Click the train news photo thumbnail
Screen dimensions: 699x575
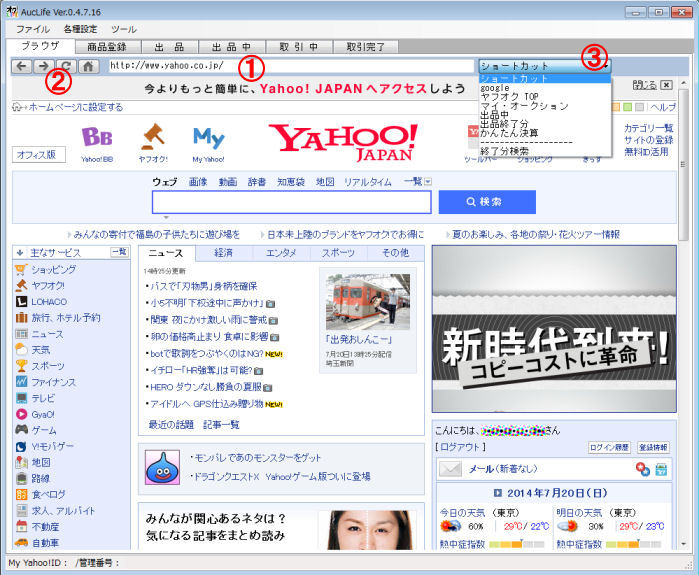[368, 302]
